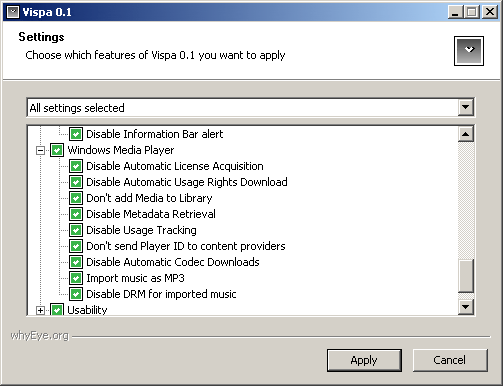Click the Vispa title bar icon

[x=13, y=12]
